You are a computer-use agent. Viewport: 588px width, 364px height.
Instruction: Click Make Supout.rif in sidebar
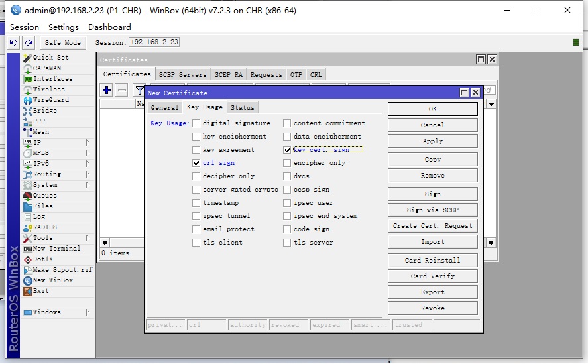[x=62, y=270]
